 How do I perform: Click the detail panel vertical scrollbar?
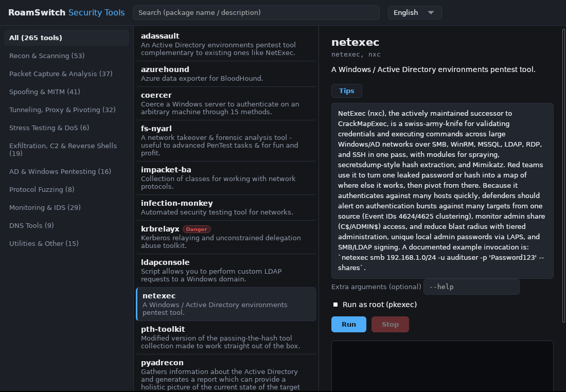click(x=564, y=175)
